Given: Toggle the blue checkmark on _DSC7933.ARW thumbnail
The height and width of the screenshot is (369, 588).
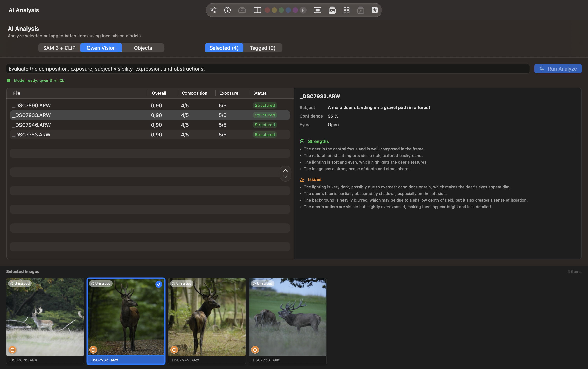Looking at the screenshot, I should 159,284.
